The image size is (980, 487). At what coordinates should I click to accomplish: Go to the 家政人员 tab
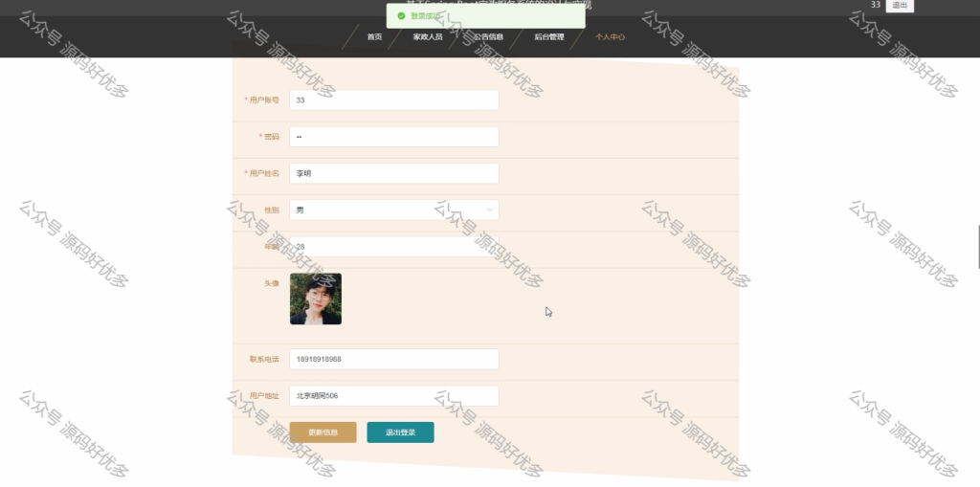[428, 37]
